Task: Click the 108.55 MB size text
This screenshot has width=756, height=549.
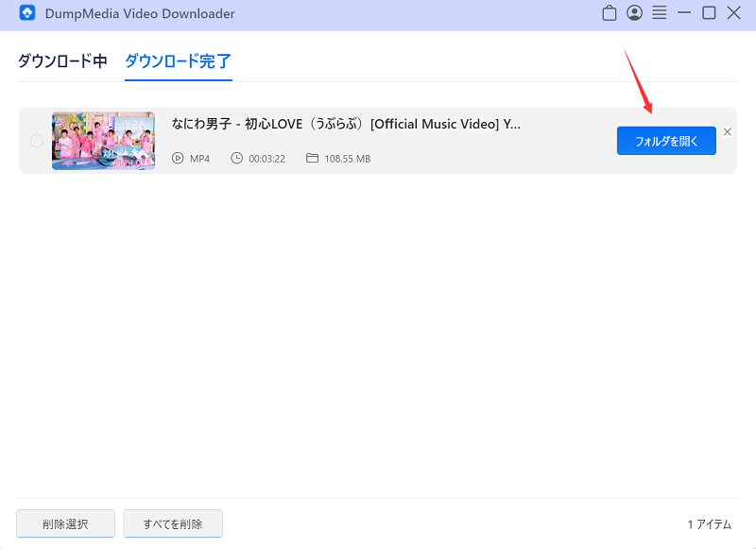Action: pyautogui.click(x=348, y=159)
